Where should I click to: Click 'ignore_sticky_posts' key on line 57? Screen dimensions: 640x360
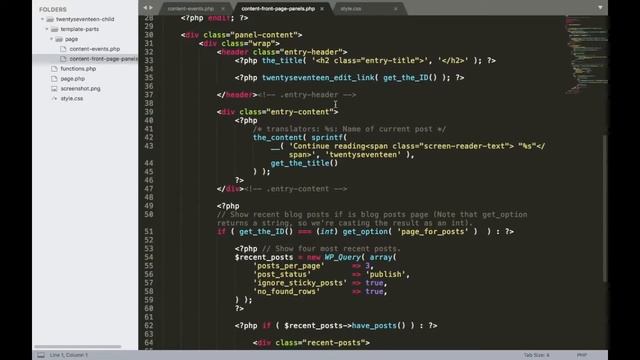click(300, 283)
